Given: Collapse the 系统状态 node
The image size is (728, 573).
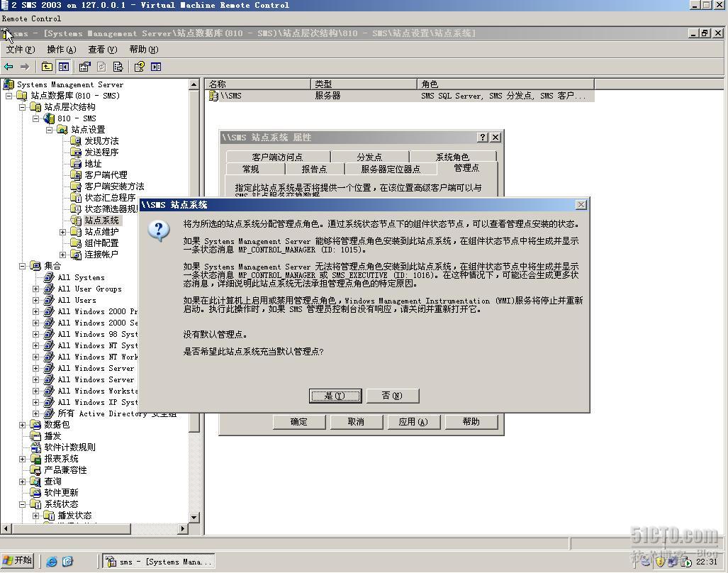Looking at the screenshot, I should pos(22,504).
